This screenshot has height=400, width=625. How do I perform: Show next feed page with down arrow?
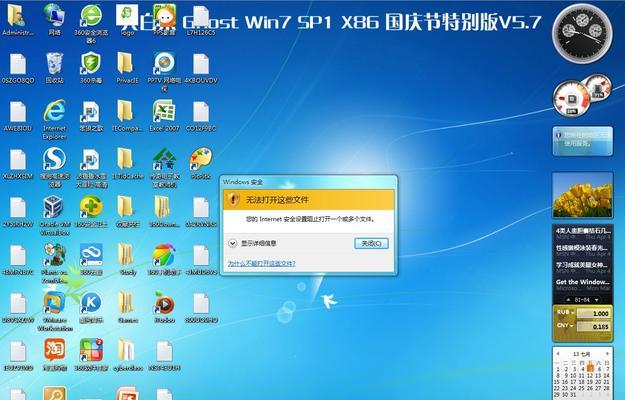(597, 300)
